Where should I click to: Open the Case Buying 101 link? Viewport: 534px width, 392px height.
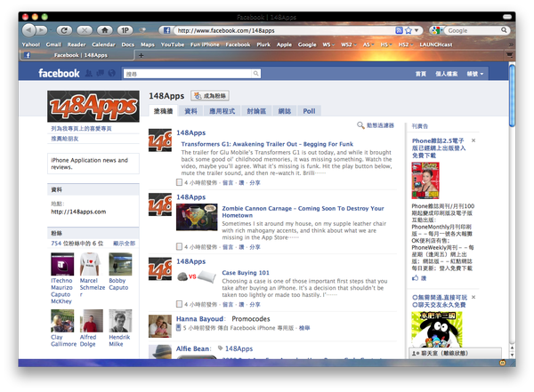[246, 273]
